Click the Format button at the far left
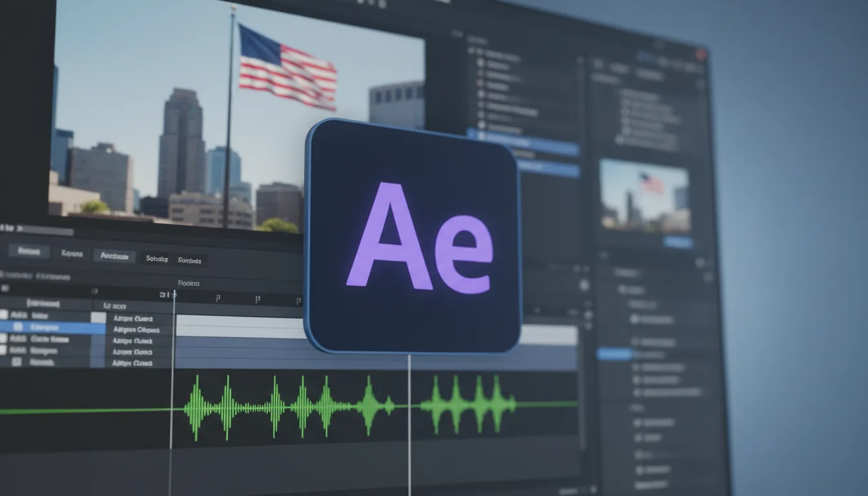The height and width of the screenshot is (496, 868). [x=28, y=251]
